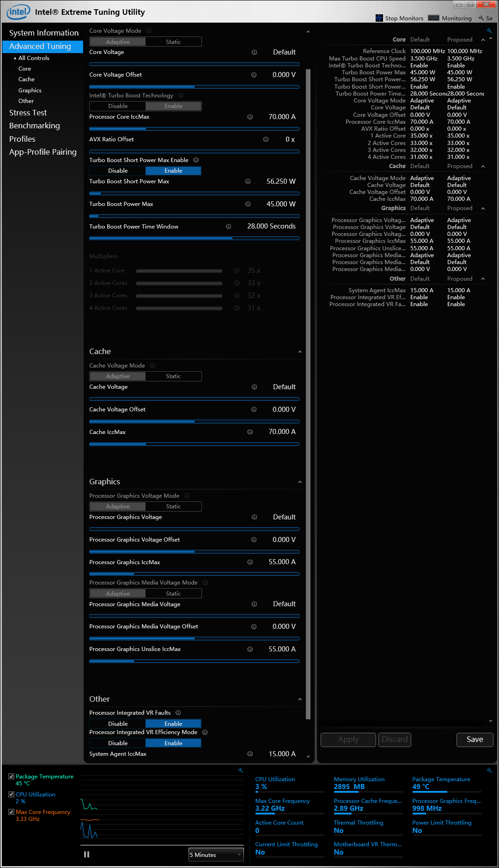Viewport: 499px width, 868px height.
Task: Open info icon for Processor Core IccMax
Action: pyautogui.click(x=250, y=117)
